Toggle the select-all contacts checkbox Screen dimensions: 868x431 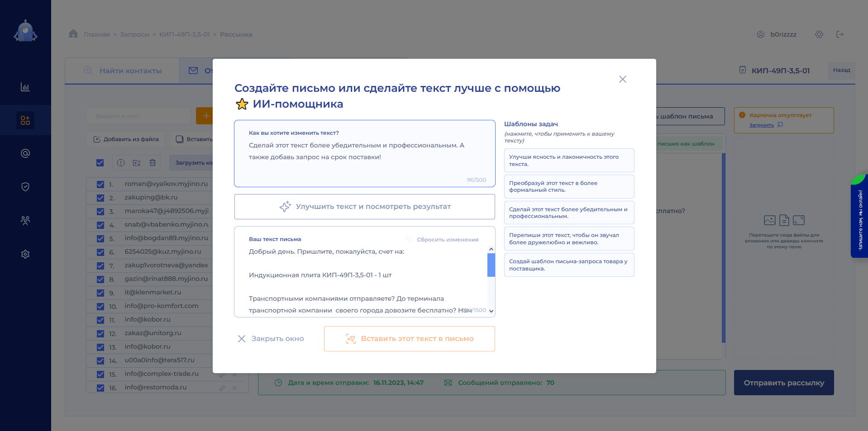(100, 163)
